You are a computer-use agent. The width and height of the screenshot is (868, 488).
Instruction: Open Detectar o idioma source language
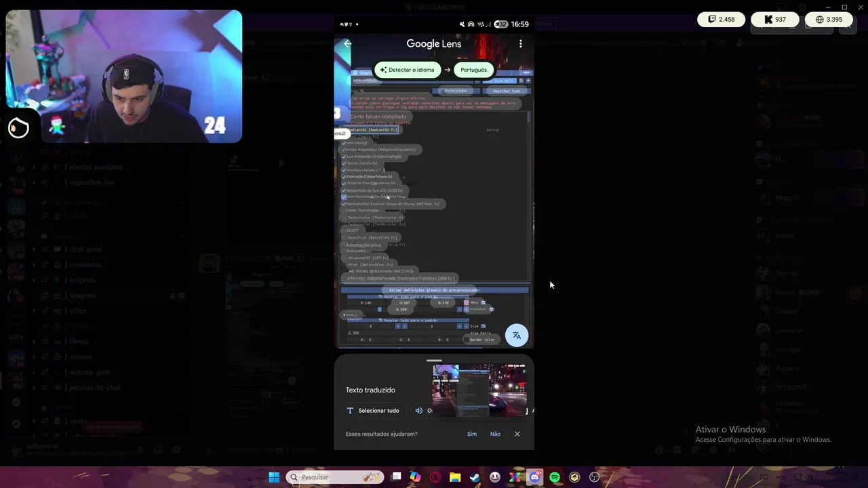[x=408, y=70]
